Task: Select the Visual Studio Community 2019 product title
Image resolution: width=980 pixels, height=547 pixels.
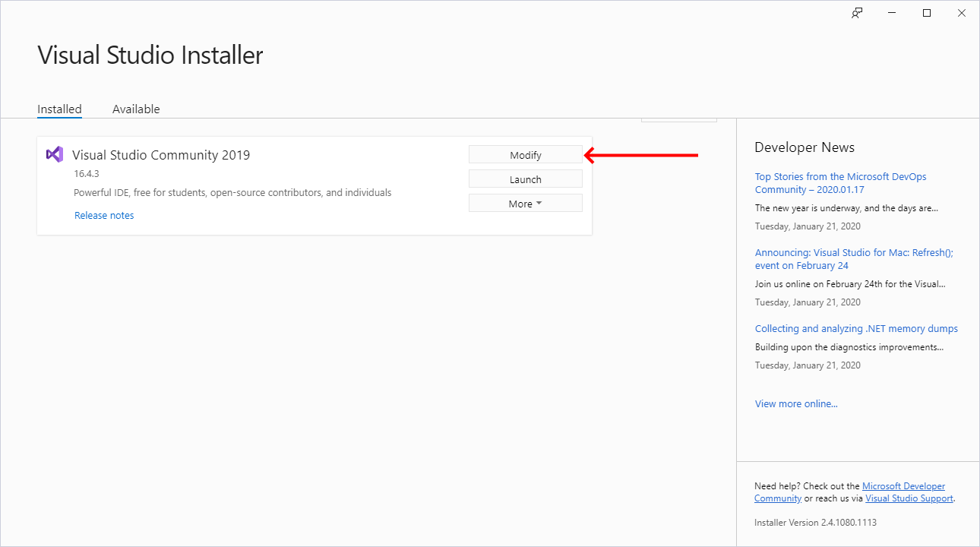Action: point(161,155)
